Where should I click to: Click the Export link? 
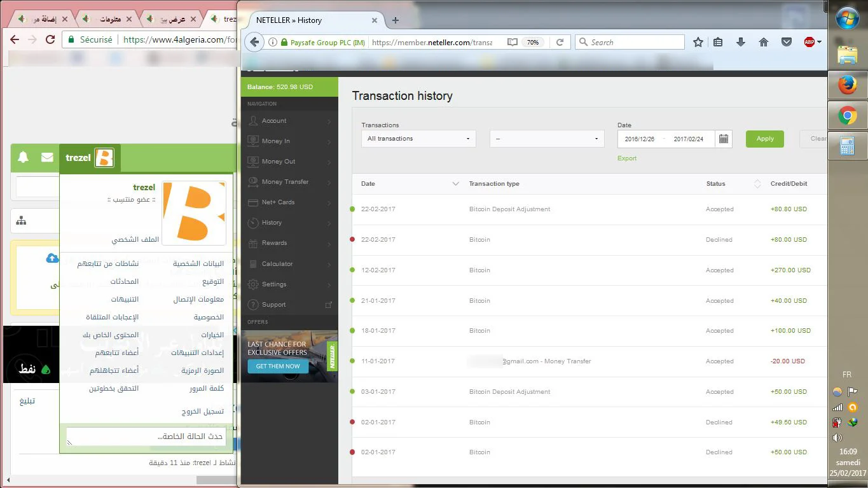coord(626,158)
